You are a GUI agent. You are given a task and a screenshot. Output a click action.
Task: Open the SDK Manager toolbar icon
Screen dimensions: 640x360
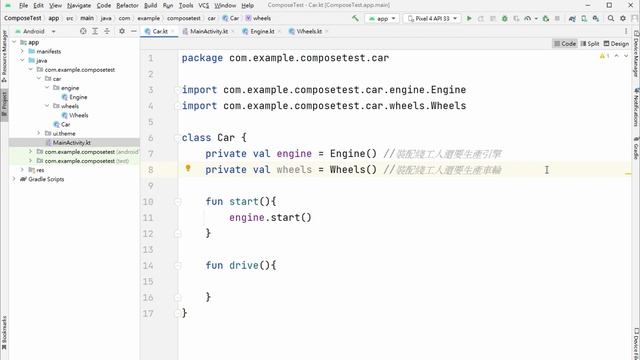coord(596,18)
